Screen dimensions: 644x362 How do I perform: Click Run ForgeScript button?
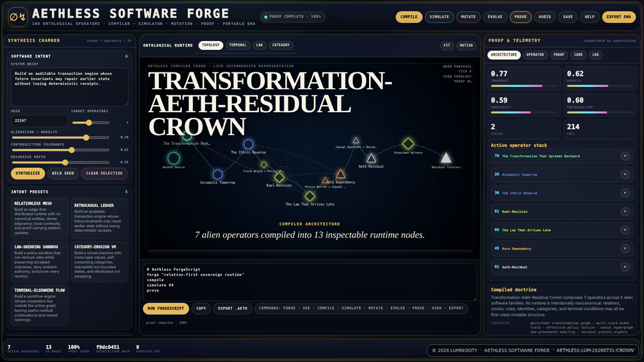tap(166, 308)
